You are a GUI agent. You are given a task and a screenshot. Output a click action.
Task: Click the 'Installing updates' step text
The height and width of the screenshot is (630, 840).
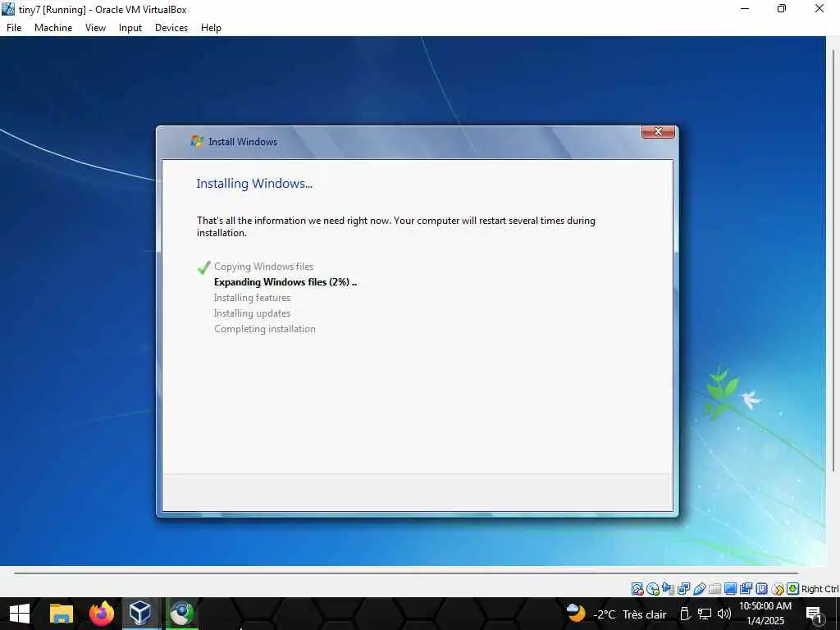252,313
